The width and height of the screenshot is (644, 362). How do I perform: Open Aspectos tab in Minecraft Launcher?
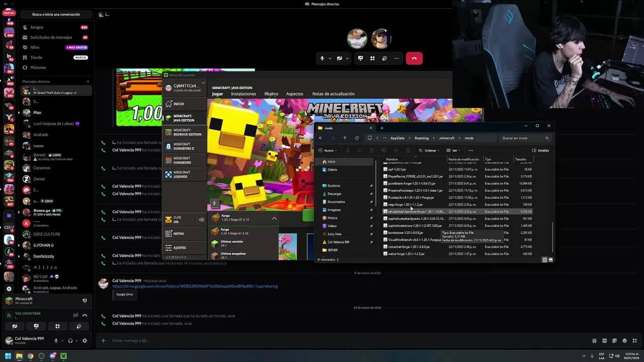pos(295,94)
